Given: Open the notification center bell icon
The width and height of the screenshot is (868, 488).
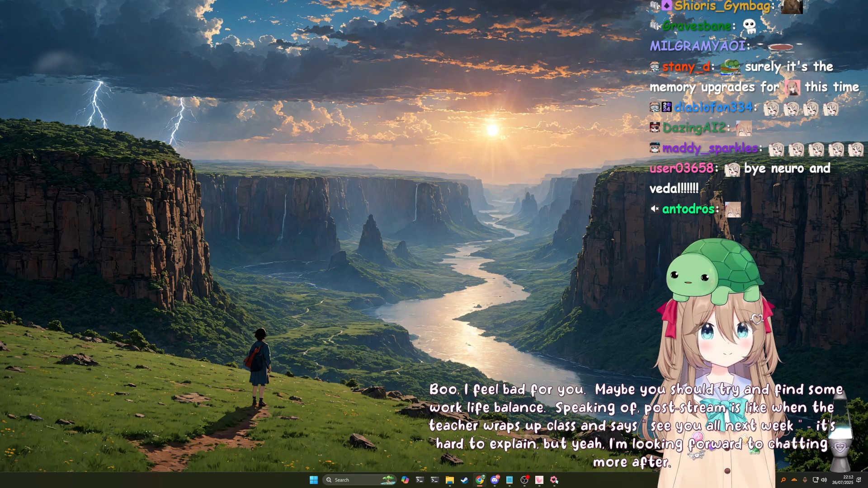Looking at the screenshot, I should tap(859, 480).
